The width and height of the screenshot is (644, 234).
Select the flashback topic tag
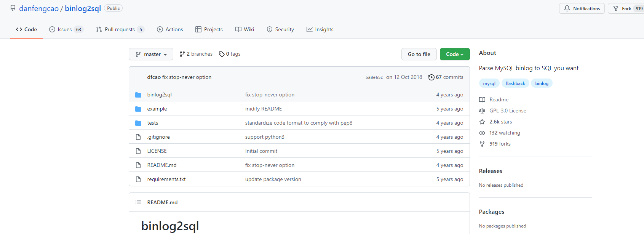coord(515,83)
